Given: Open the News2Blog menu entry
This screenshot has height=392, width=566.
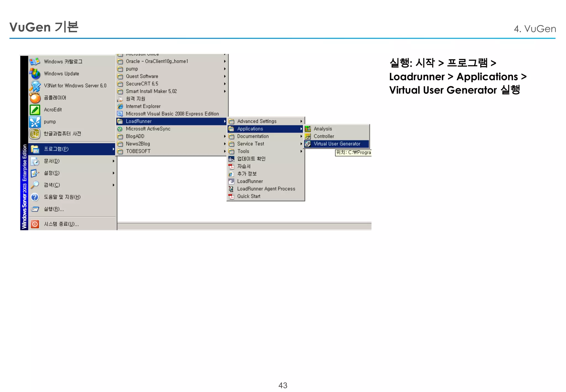Looking at the screenshot, I should click(x=172, y=144).
